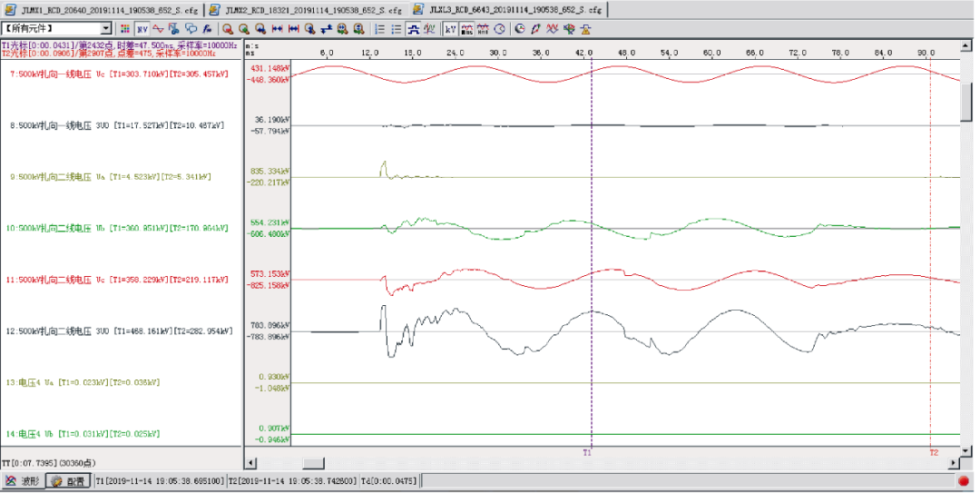Viewport: 980px width, 493px height.
Task: Open the 所有元件 component dropdown
Action: click(106, 29)
